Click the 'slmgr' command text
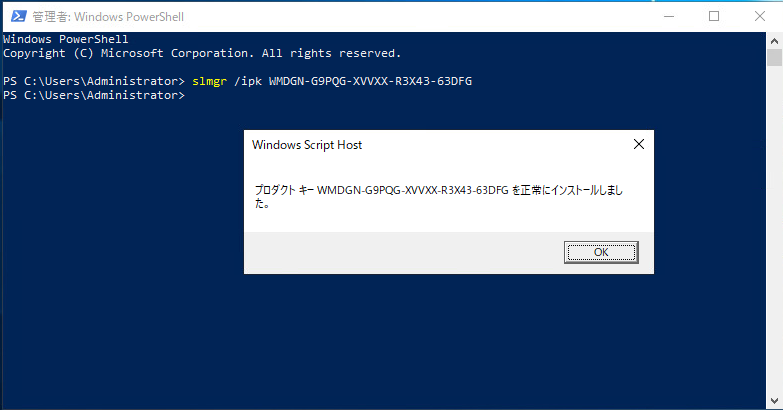Screen dimensions: 783x410 click(209, 81)
